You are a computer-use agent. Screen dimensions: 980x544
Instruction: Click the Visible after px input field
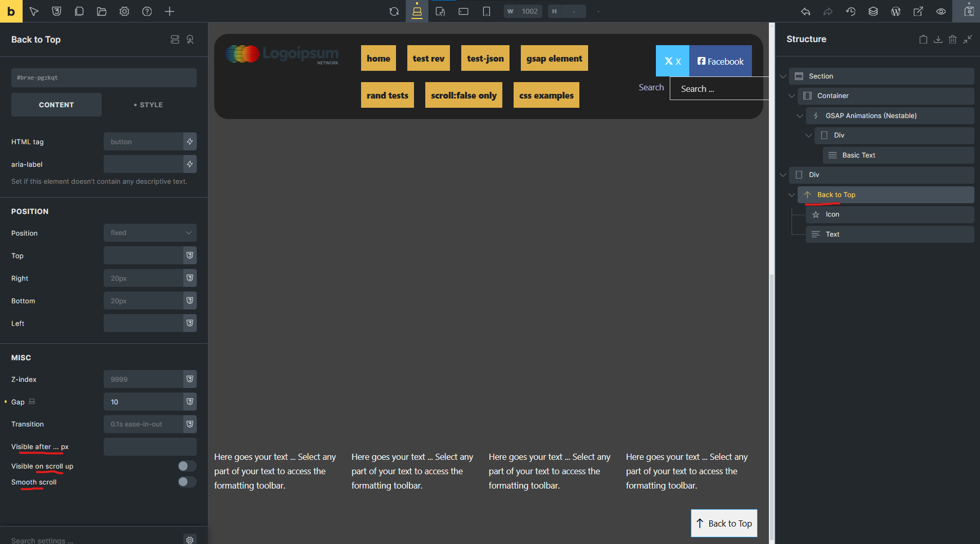pyautogui.click(x=150, y=447)
